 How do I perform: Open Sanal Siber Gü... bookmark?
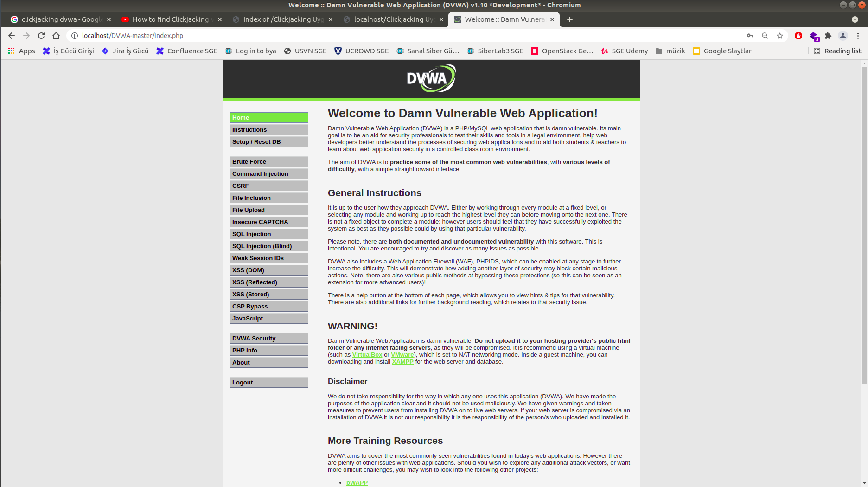428,51
